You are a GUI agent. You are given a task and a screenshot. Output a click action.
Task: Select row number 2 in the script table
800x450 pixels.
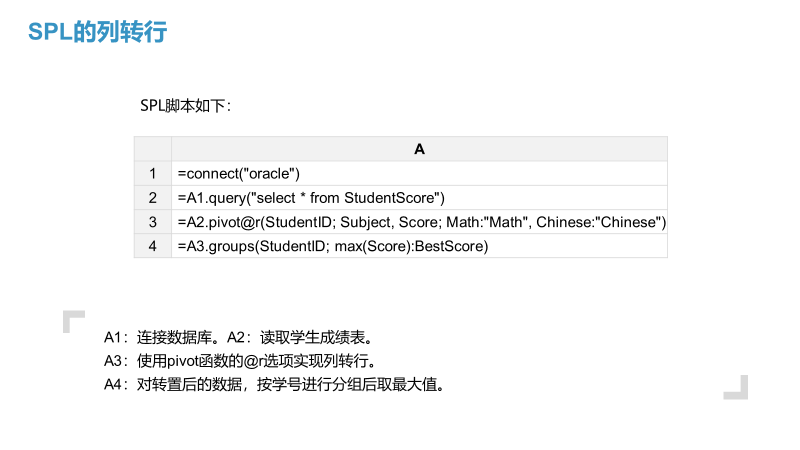coord(152,197)
